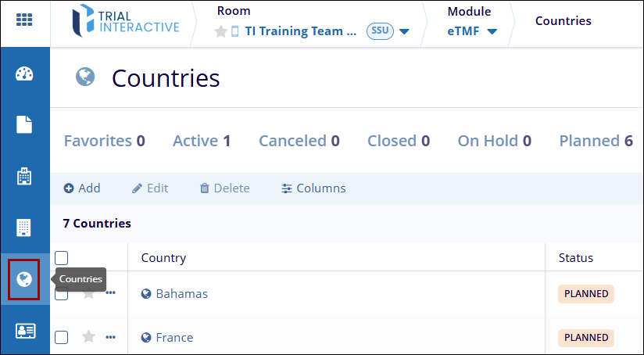Sort by the Country column header
Viewport: 644px width, 355px height.
163,258
